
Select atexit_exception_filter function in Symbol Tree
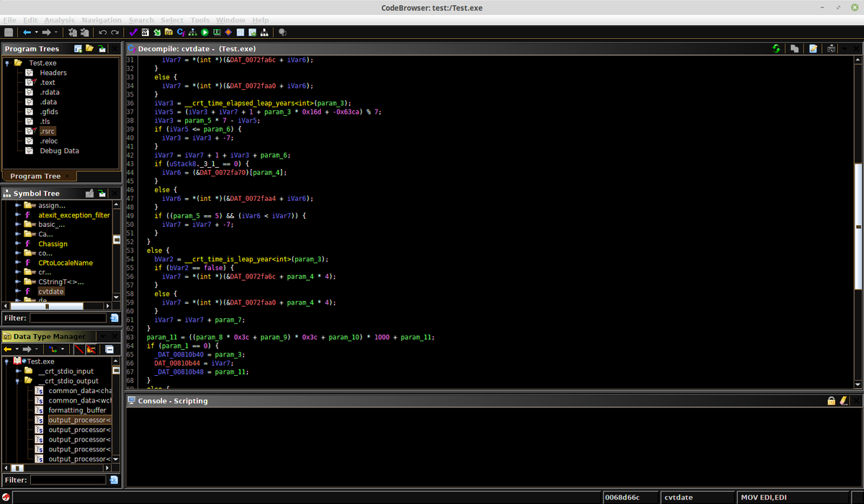tap(74, 215)
